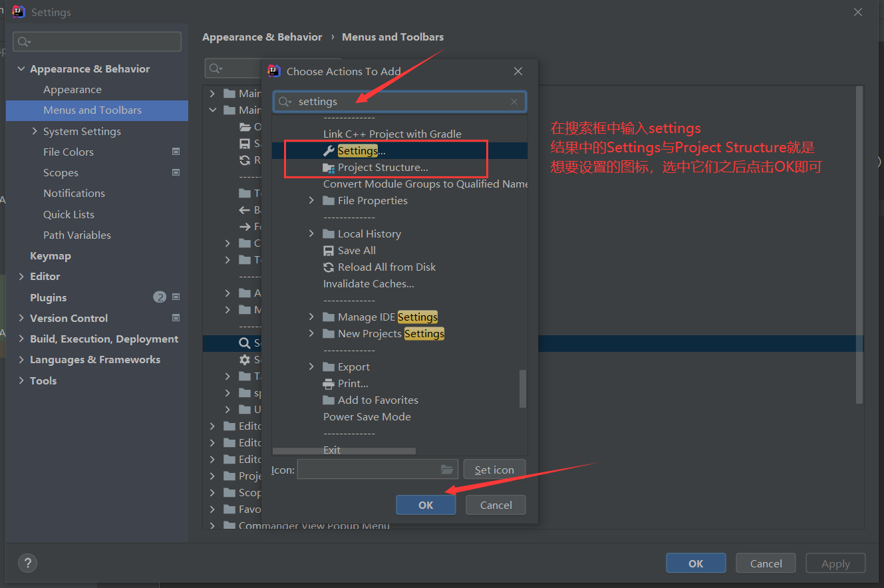
Task: Confirm the Settings window with its OK button
Action: (696, 563)
